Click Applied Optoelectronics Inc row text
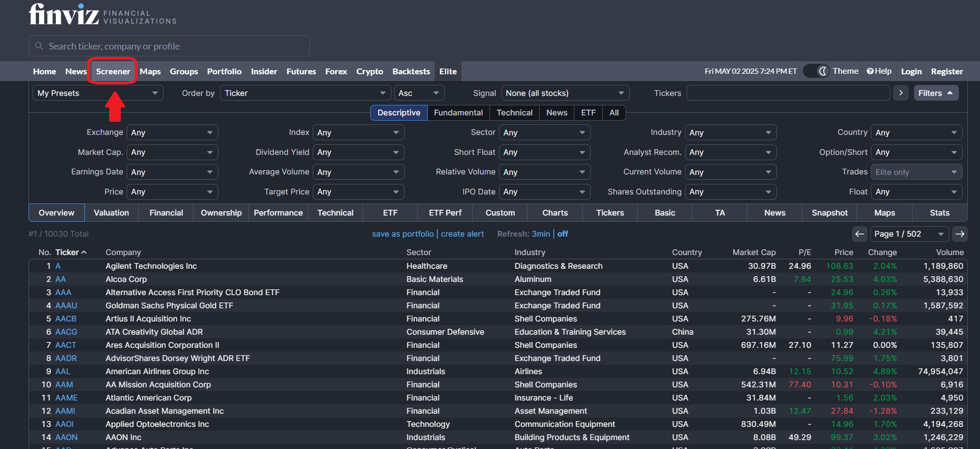Viewport: 980px width, 449px height. click(157, 424)
